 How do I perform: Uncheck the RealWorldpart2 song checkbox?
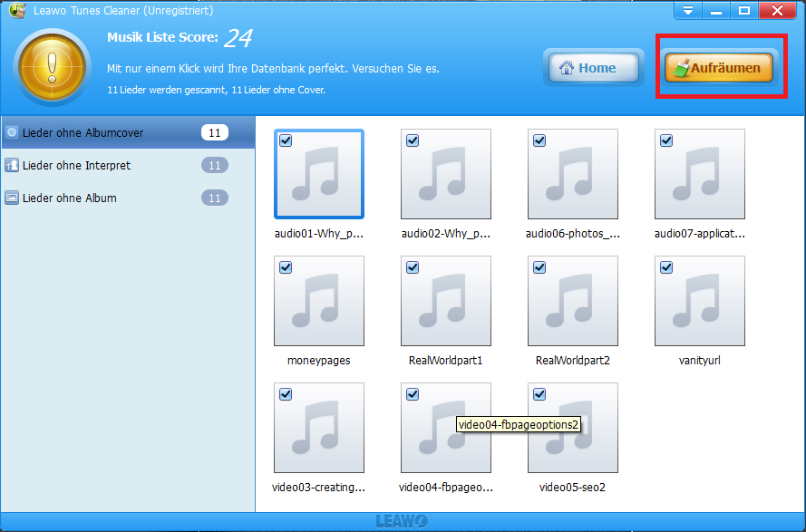point(539,267)
